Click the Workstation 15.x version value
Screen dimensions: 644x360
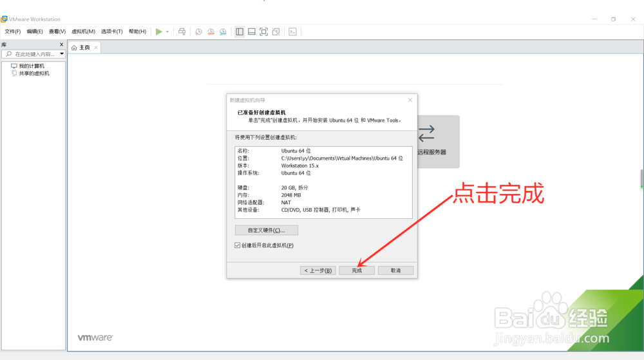click(x=300, y=166)
